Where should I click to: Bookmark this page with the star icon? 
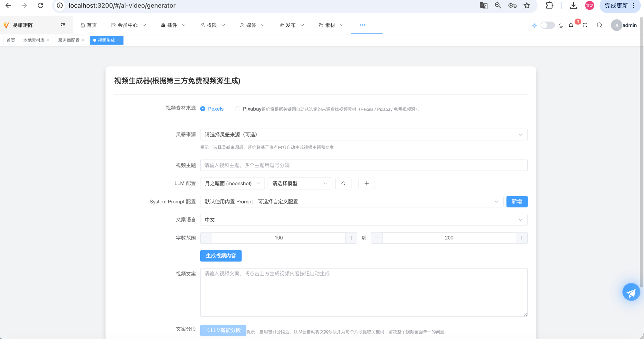527,5
